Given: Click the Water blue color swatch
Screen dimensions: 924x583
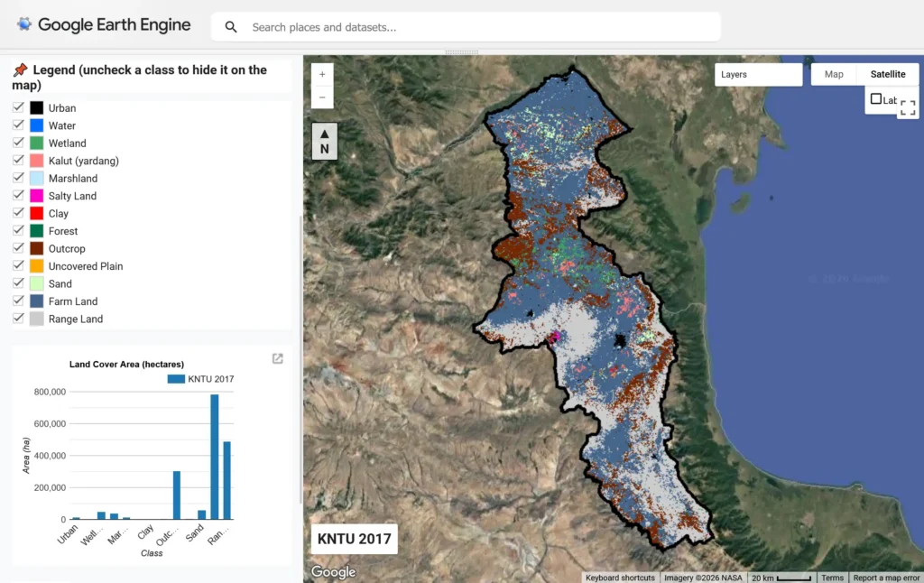Looking at the screenshot, I should [x=36, y=125].
